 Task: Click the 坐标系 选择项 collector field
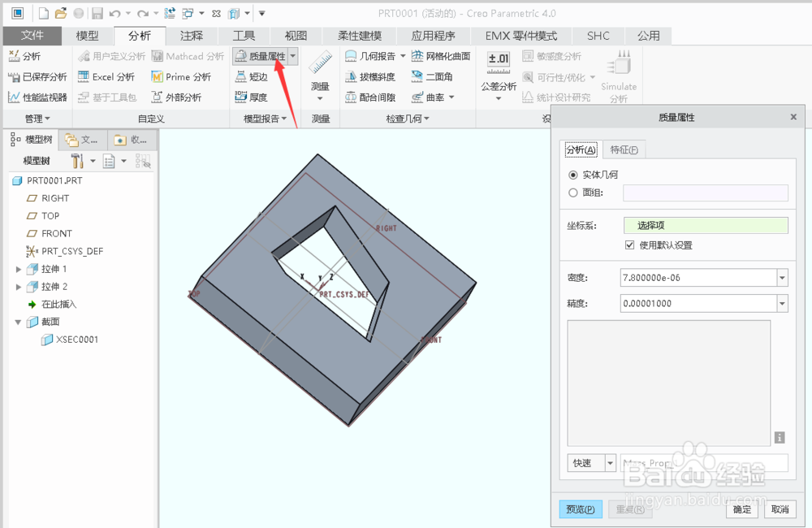click(x=706, y=225)
